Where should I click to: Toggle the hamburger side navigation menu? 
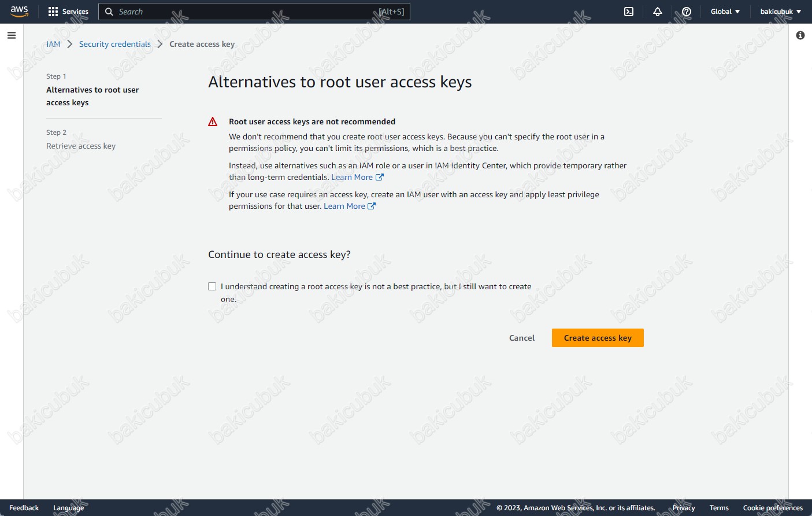pyautogui.click(x=12, y=35)
